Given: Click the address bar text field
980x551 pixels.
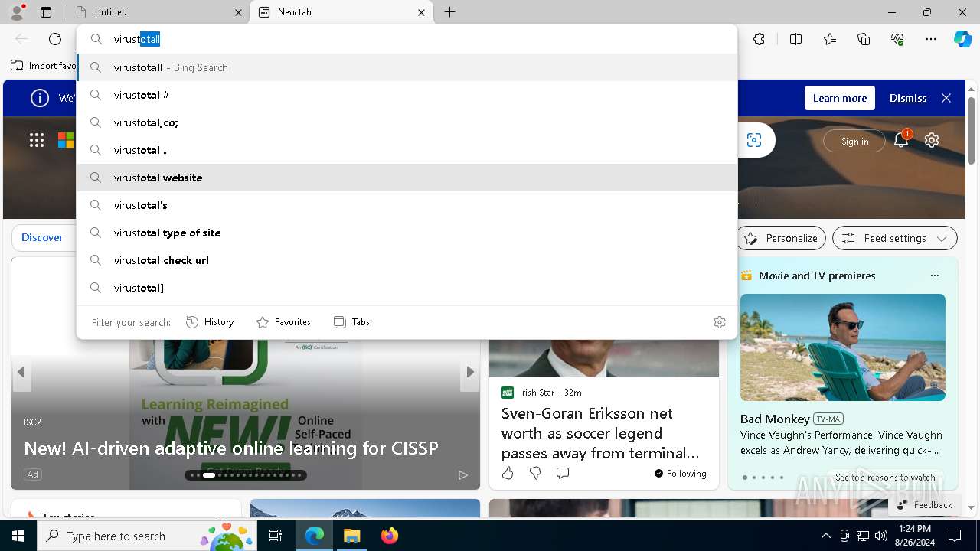Looking at the screenshot, I should tap(407, 39).
